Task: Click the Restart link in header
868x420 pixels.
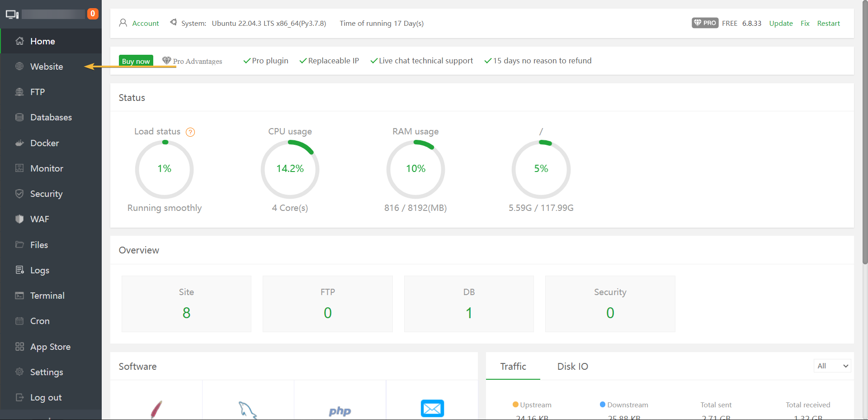Action: (828, 24)
